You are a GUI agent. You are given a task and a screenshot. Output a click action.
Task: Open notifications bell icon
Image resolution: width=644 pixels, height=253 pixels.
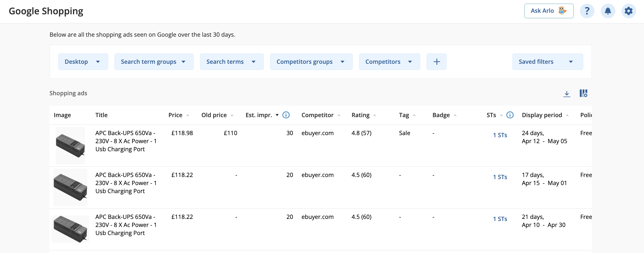[608, 11]
